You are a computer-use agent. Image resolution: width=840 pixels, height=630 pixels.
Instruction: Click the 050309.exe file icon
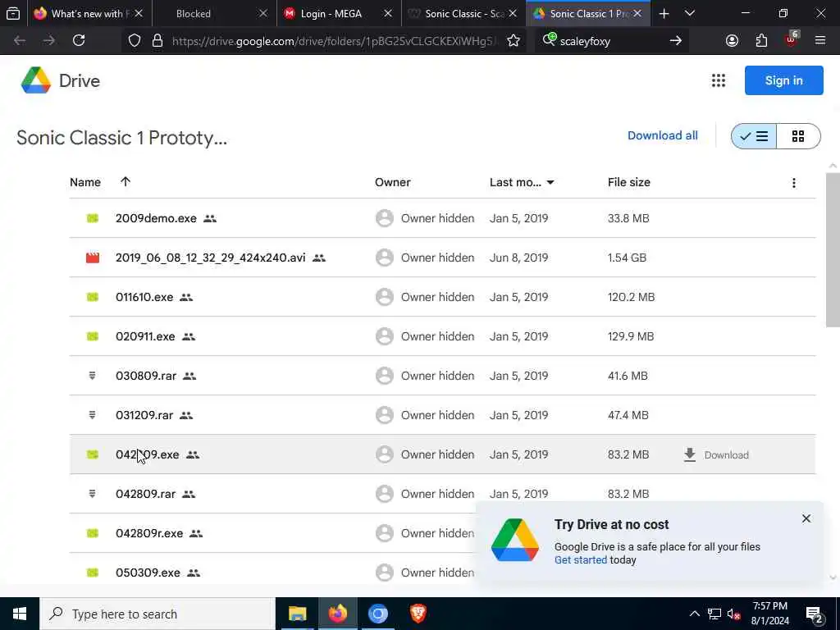93,573
